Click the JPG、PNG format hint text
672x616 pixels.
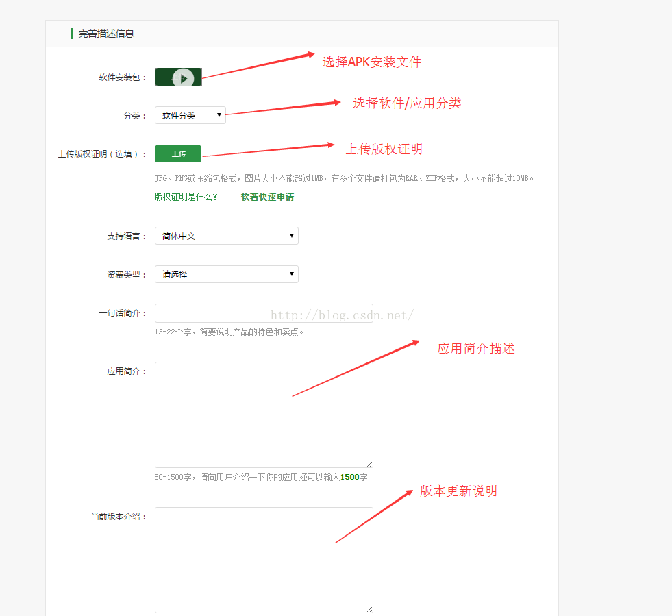coord(344,178)
